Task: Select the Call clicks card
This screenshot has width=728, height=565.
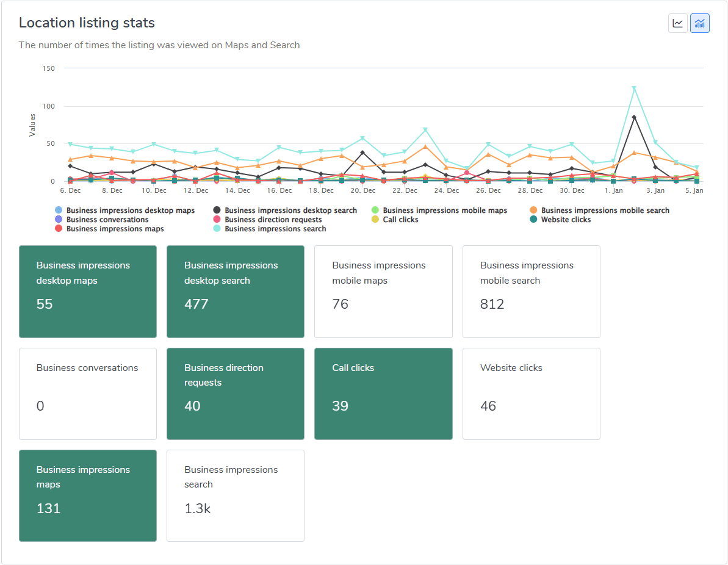Action: (383, 394)
